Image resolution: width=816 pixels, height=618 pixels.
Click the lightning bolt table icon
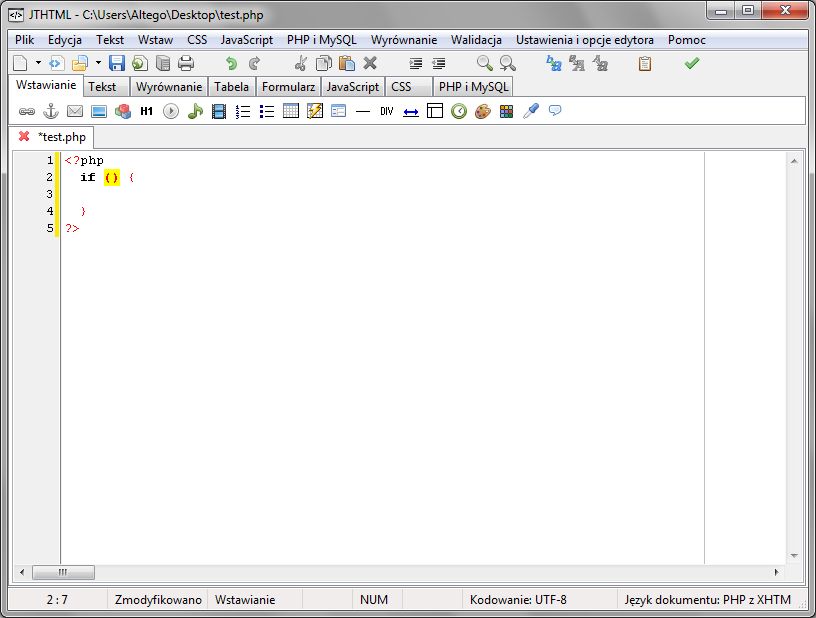[x=315, y=111]
